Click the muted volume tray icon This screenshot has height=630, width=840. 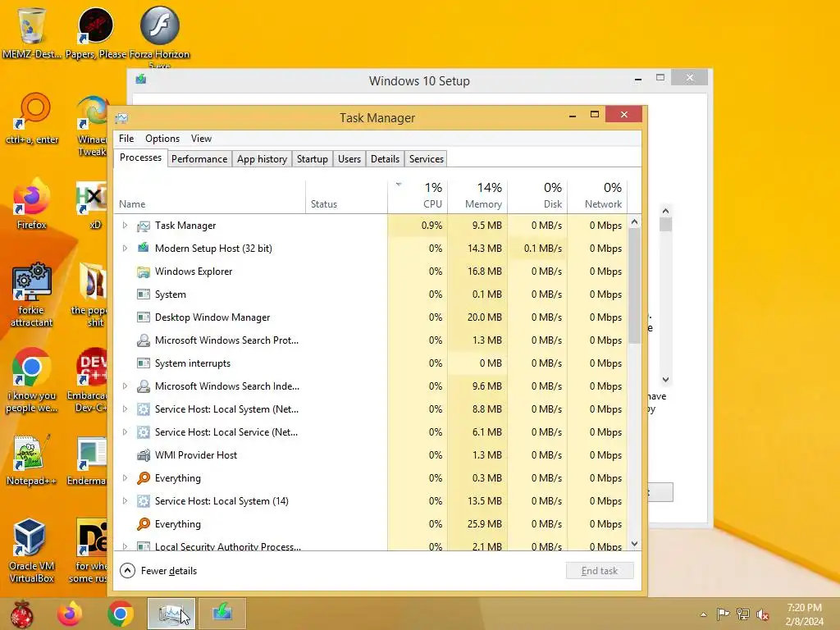point(763,614)
